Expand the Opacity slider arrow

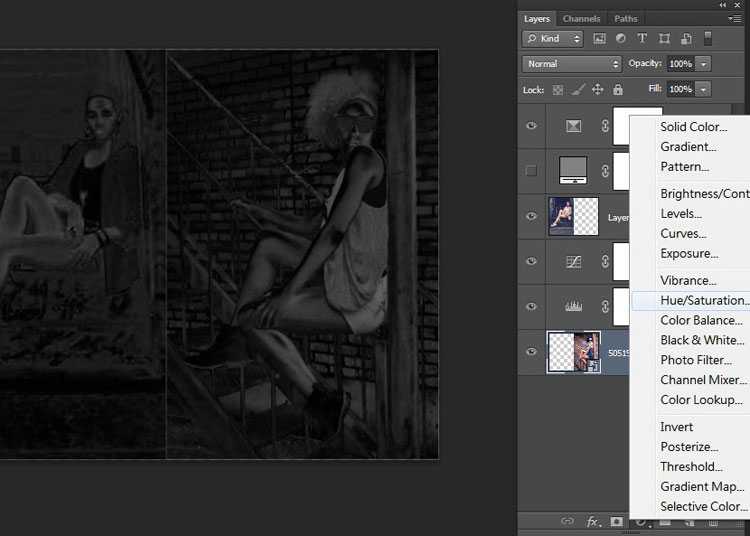tap(704, 64)
